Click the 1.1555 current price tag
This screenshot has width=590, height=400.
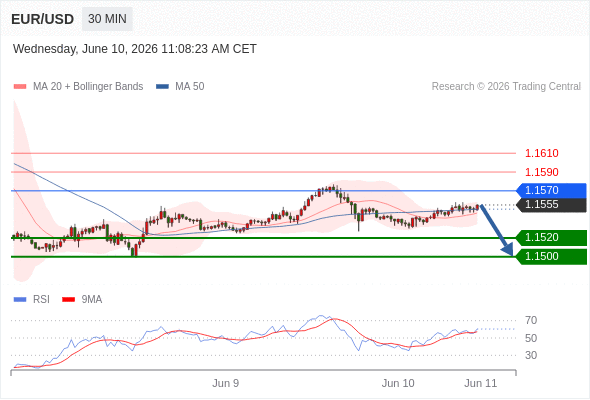point(551,205)
